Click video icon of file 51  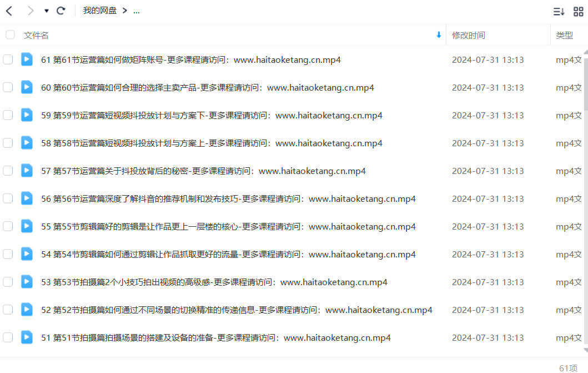click(x=27, y=337)
